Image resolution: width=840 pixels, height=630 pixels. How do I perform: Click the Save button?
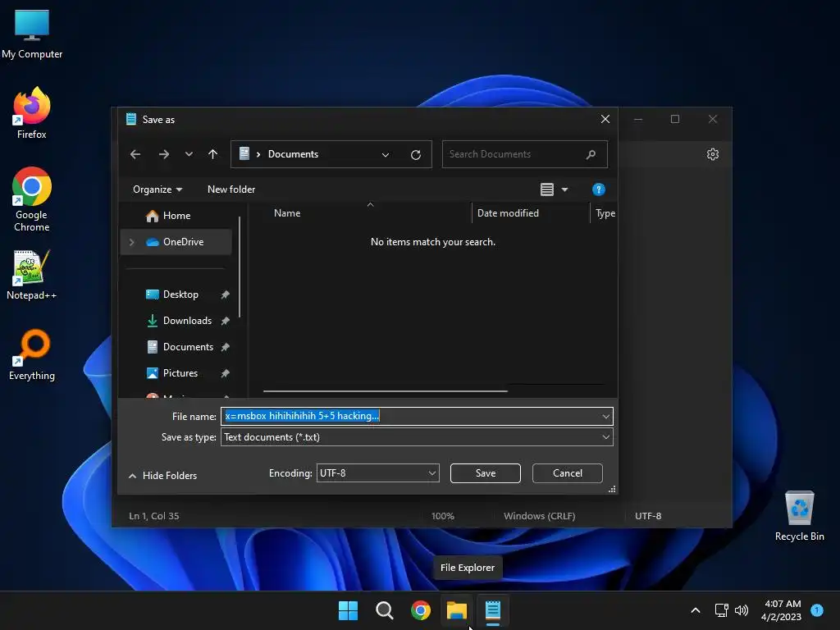click(x=486, y=473)
